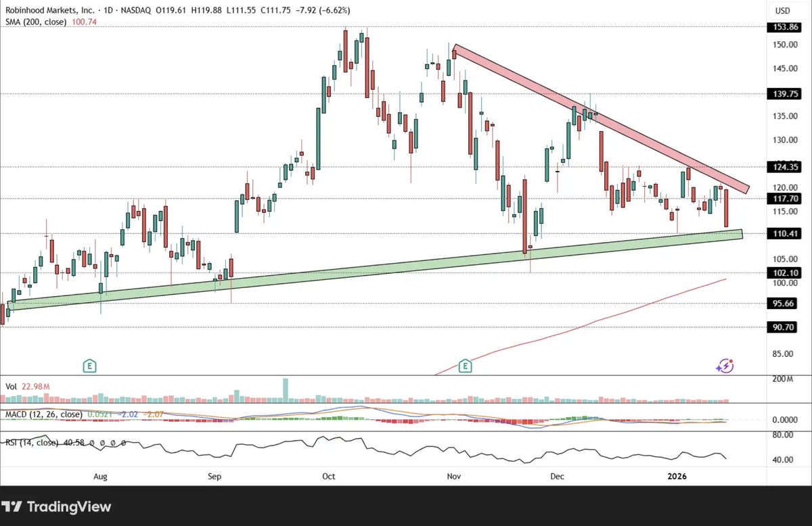Click the RSI (14, close) legend
This screenshot has width=812, height=526.
[31, 444]
